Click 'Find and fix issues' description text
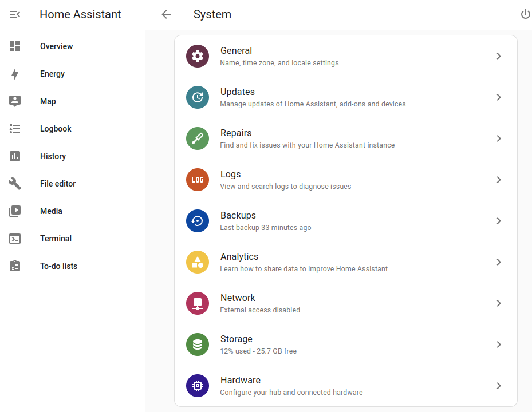This screenshot has width=532, height=412. pos(307,145)
